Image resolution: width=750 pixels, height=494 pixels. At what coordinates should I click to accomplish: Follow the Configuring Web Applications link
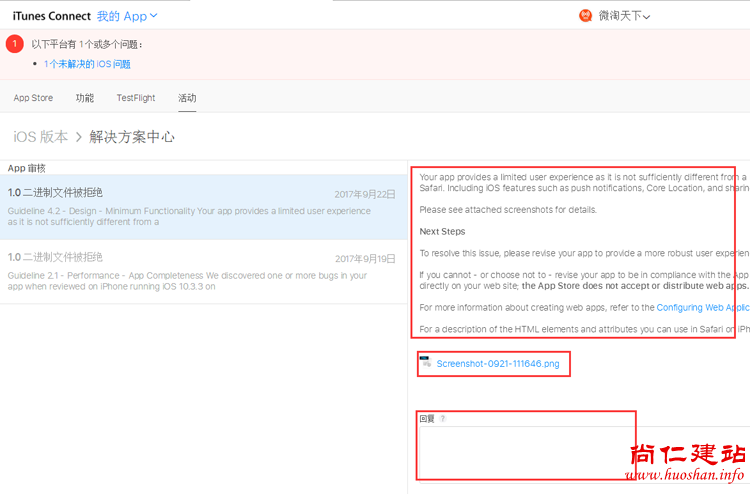(x=703, y=308)
